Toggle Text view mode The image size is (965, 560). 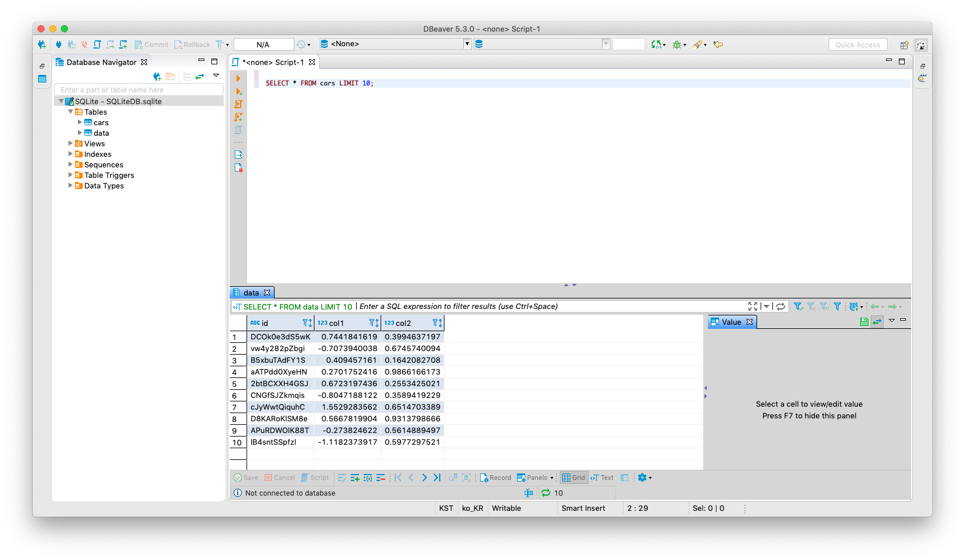(x=602, y=478)
